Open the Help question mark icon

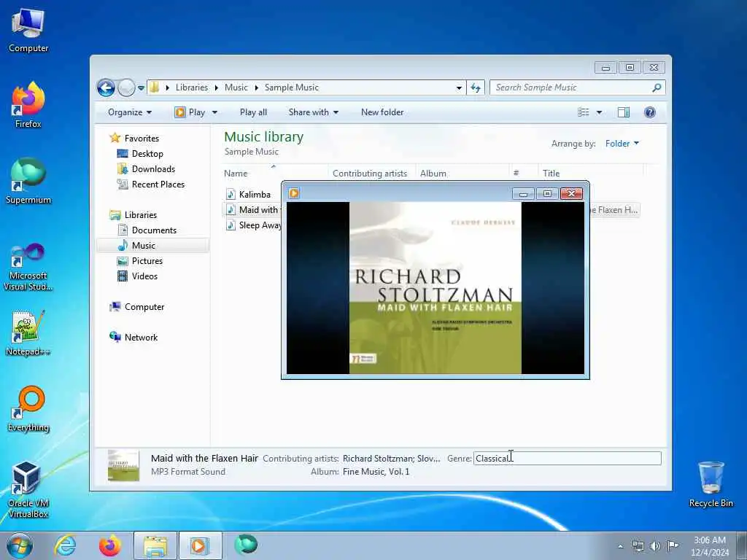pyautogui.click(x=650, y=112)
